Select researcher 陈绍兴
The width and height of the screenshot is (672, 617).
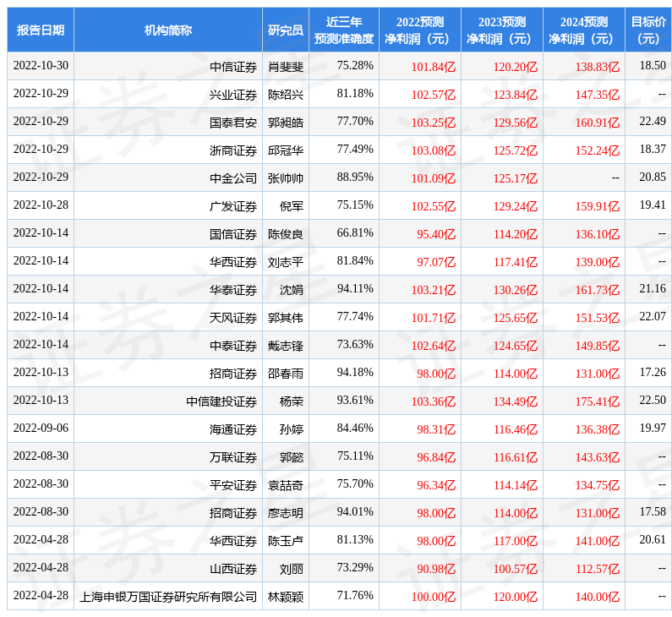(286, 95)
